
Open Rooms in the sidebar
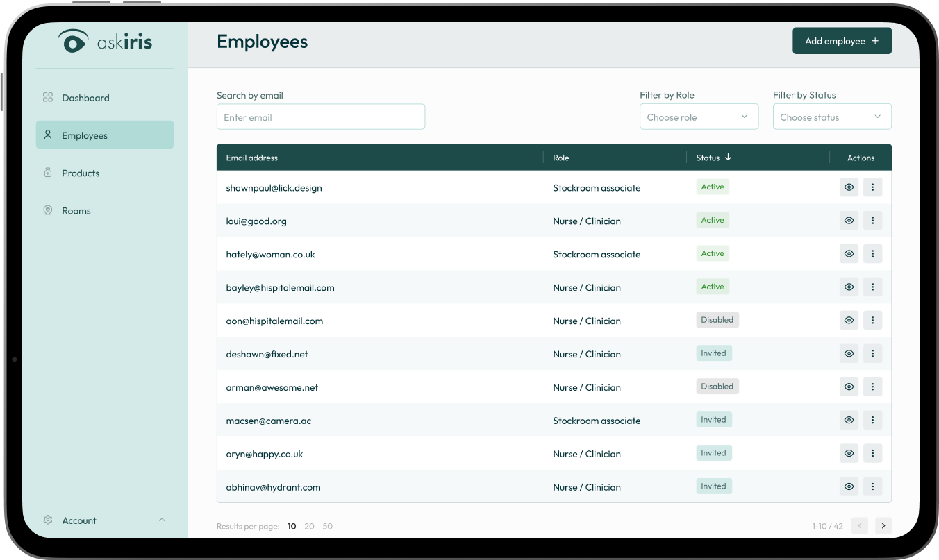coord(76,211)
